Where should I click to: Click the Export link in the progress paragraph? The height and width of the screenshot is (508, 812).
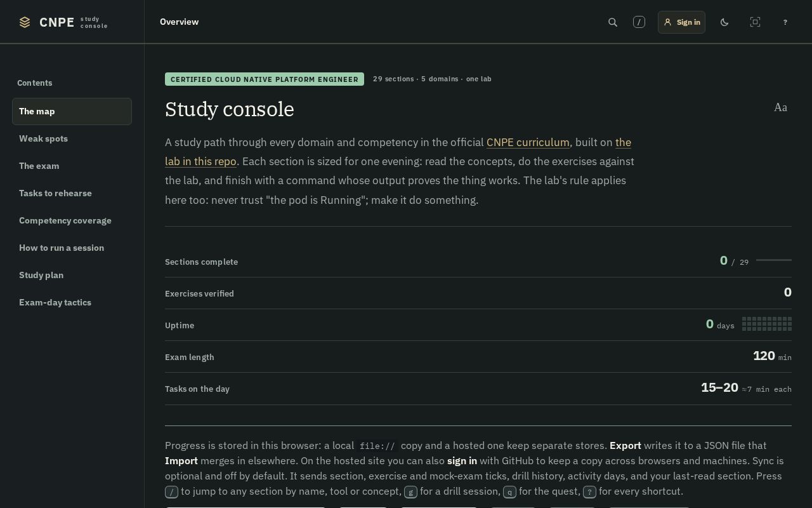pyautogui.click(x=625, y=445)
